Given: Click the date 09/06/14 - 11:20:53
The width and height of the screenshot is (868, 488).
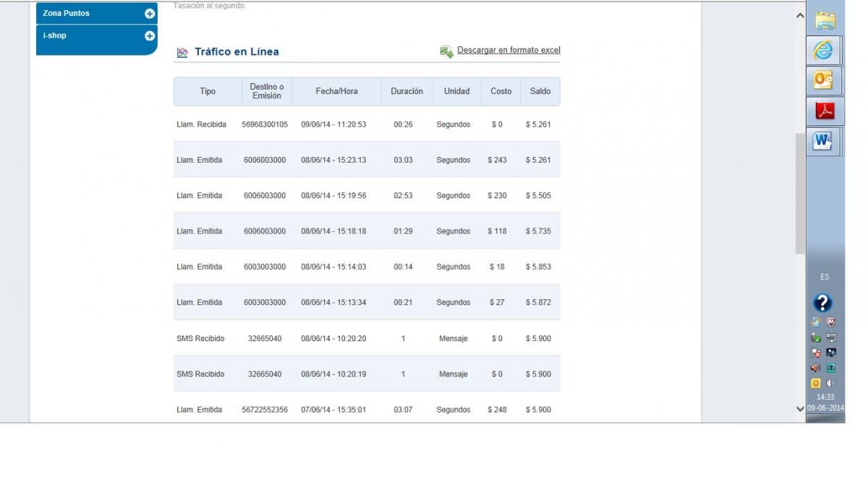Looking at the screenshot, I should pyautogui.click(x=333, y=124).
